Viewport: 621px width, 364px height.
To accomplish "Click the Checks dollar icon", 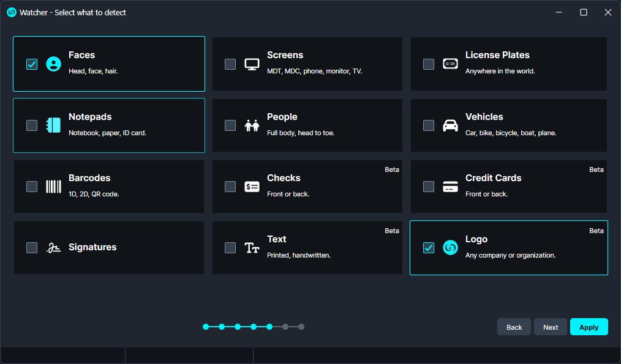I will [x=252, y=187].
